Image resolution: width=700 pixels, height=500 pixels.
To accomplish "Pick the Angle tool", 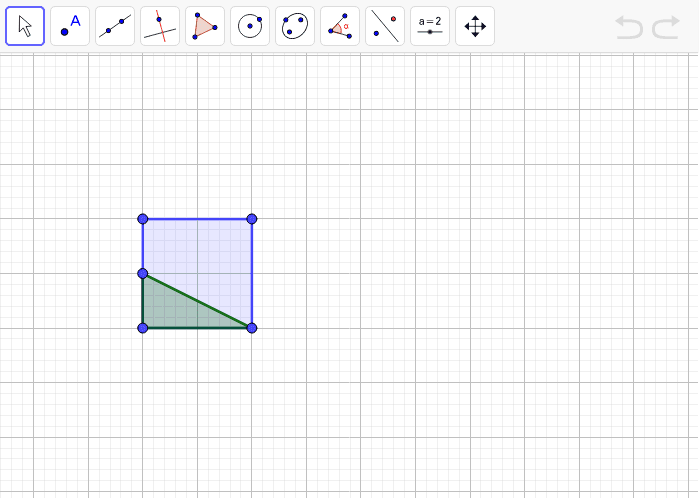I will point(340,26).
